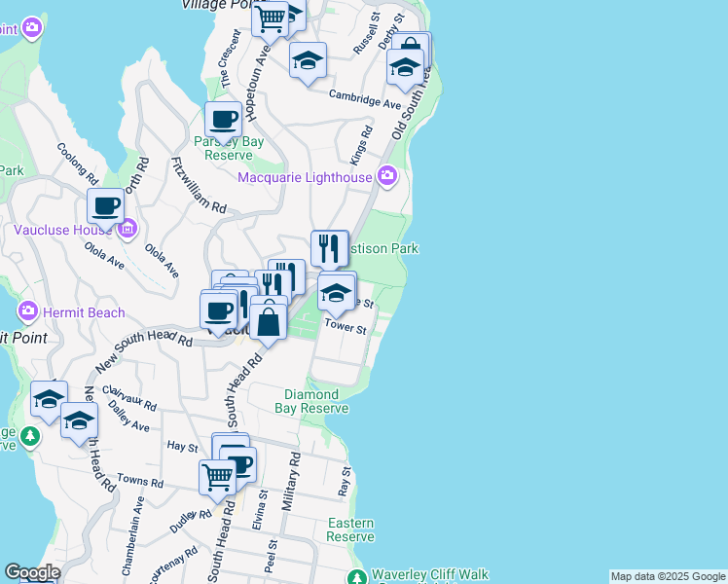Click the restaurant marker near Christison Park

coord(329,248)
